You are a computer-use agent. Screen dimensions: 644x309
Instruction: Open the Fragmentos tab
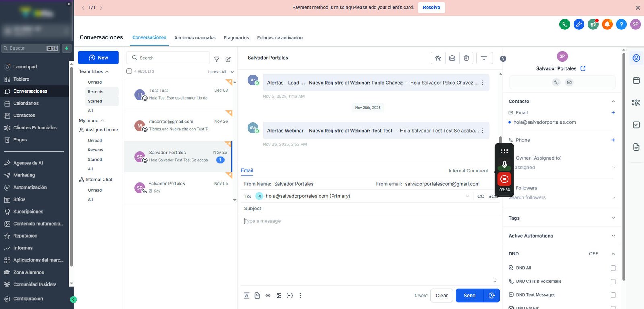pyautogui.click(x=236, y=38)
